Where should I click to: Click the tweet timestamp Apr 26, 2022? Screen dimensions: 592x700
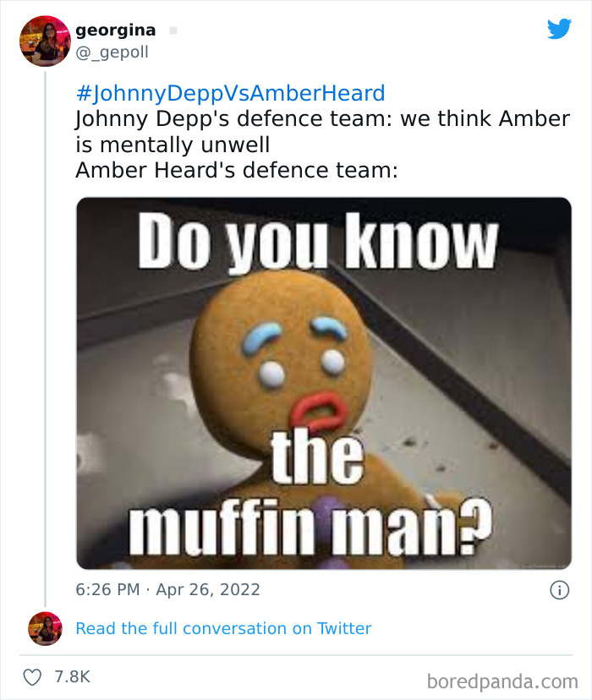tap(165, 589)
